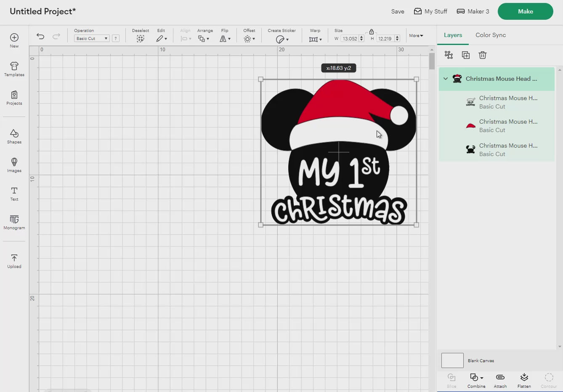Redo the last action
Image resolution: width=563 pixels, height=392 pixels.
pos(56,37)
